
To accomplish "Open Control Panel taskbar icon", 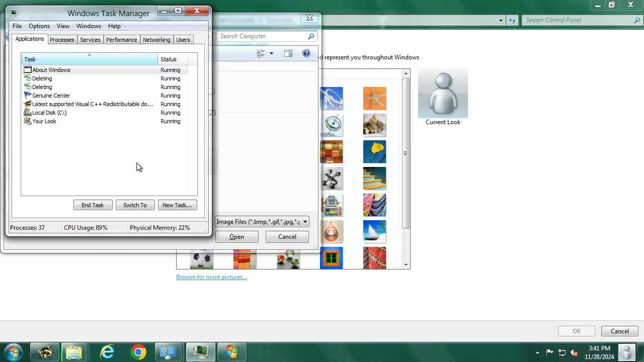I will pos(168,352).
